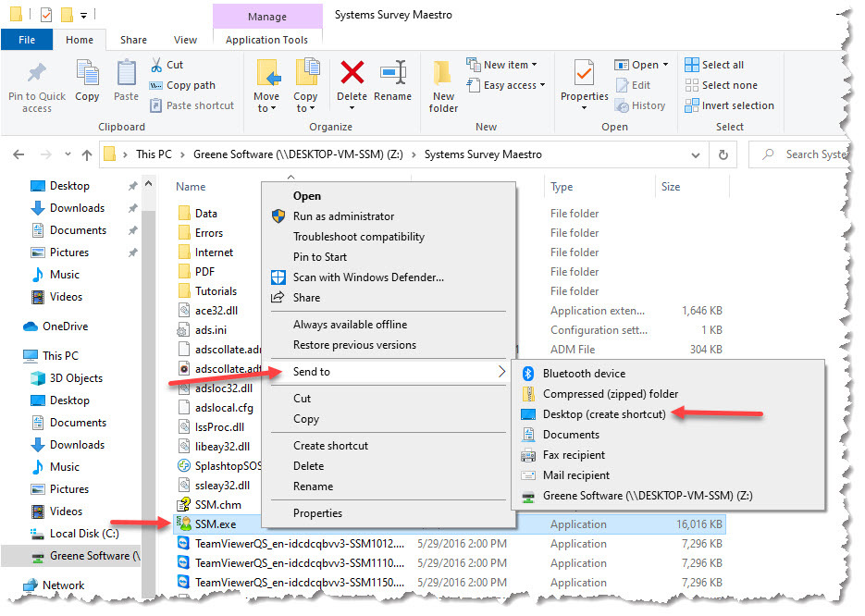865x616 pixels.
Task: Click Pin to Quick access icon
Action: (x=37, y=74)
